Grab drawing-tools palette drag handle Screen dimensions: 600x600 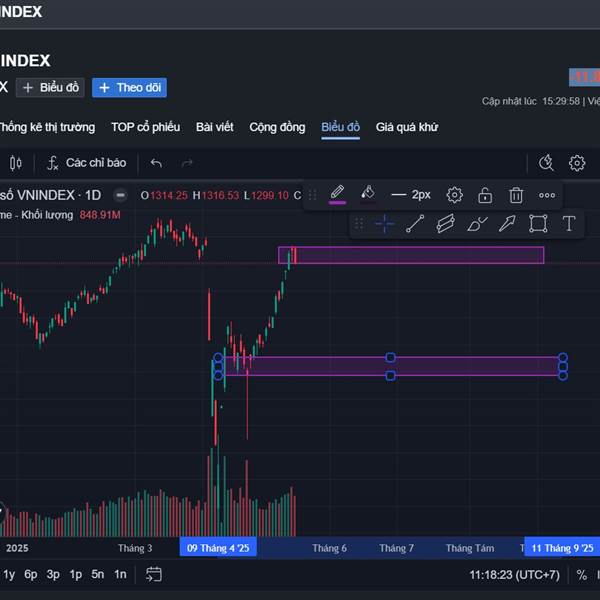[x=359, y=223]
